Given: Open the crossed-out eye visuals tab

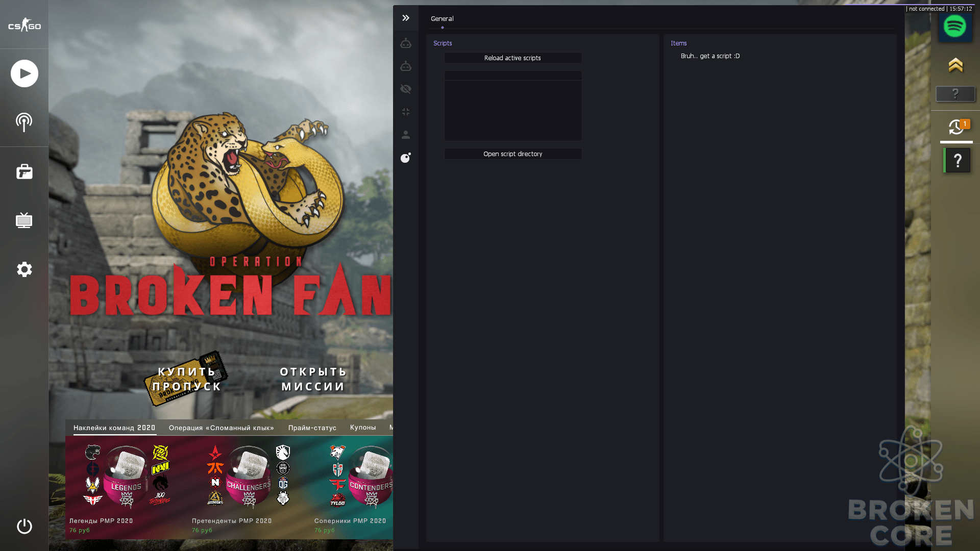Looking at the screenshot, I should coord(406,89).
